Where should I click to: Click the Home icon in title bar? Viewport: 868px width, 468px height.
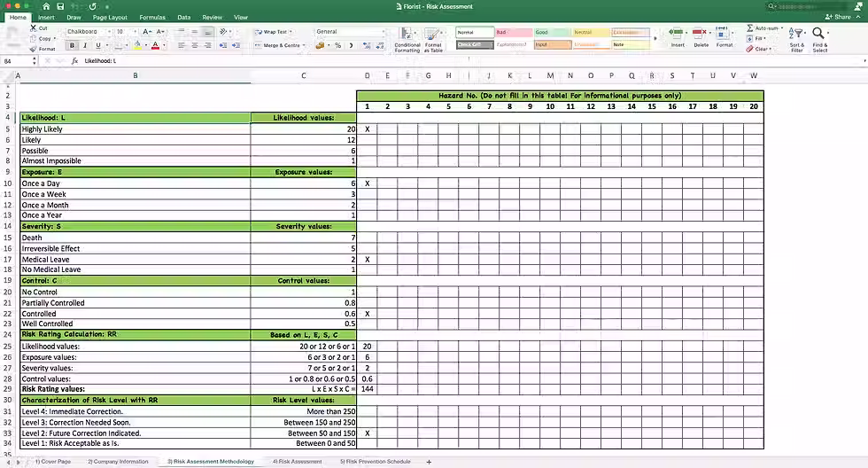[46, 6]
